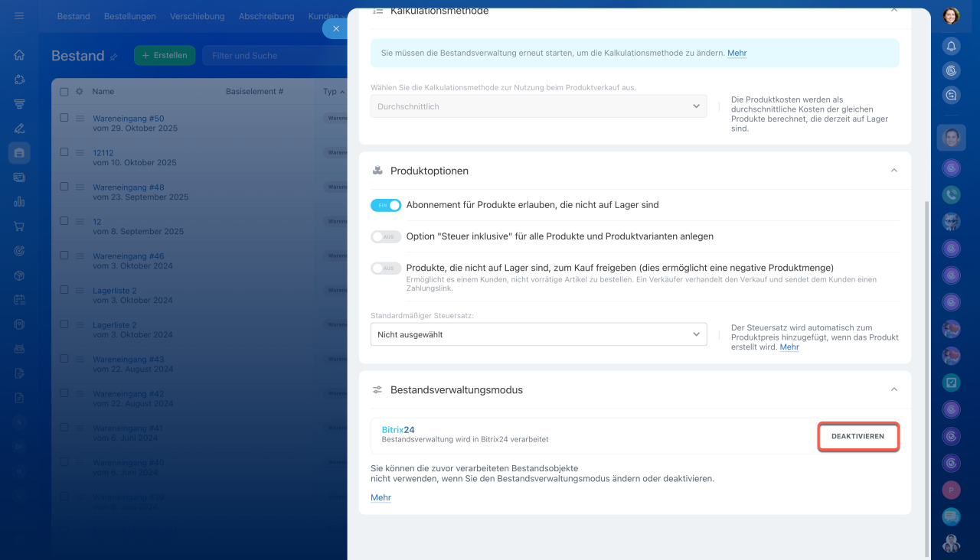Switch to the Bestellungen tab
Screen dimensions: 980x560
[x=130, y=16]
